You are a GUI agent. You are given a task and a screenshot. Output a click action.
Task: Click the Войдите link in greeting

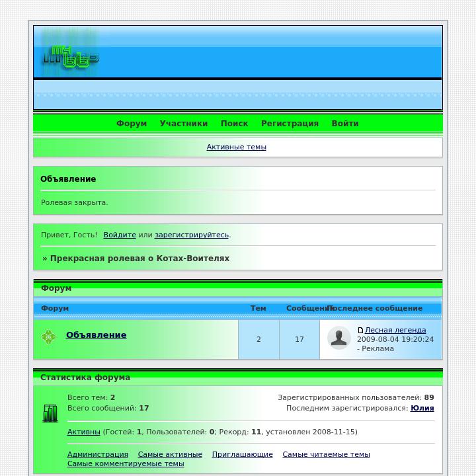click(120, 235)
